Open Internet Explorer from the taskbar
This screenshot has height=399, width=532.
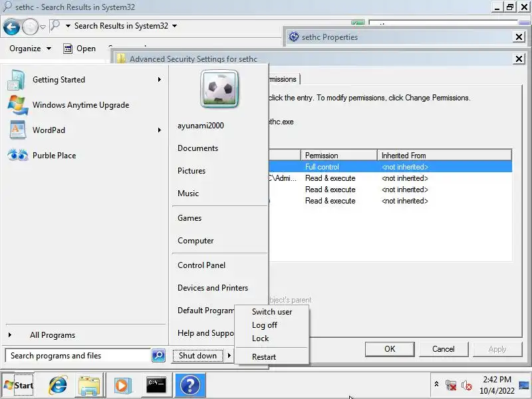(x=58, y=386)
